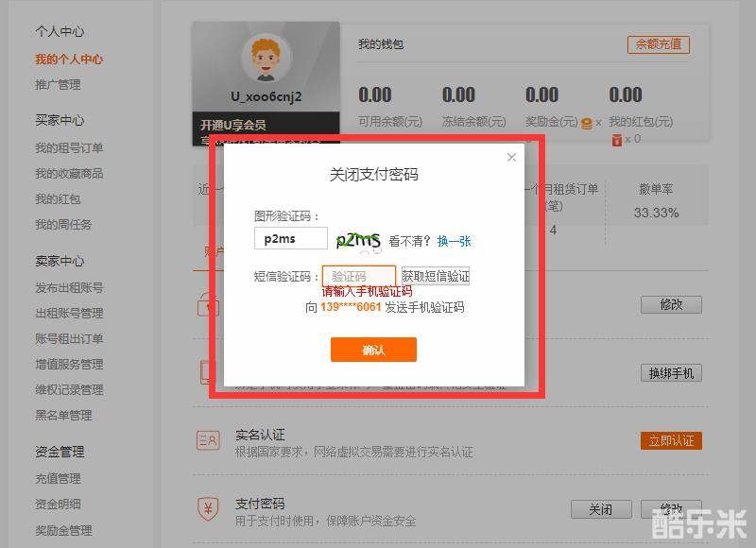
Task: Click the 余额充值 recharge button
Action: click(x=658, y=44)
